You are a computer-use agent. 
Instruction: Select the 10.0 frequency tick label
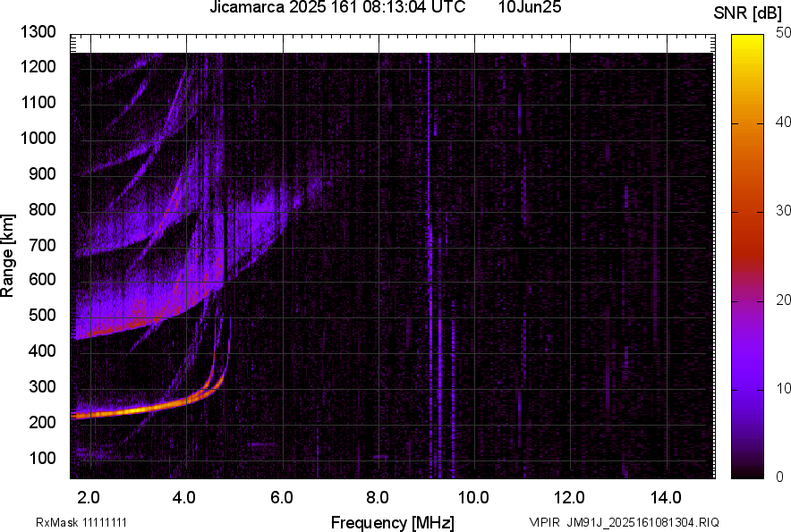[472, 498]
